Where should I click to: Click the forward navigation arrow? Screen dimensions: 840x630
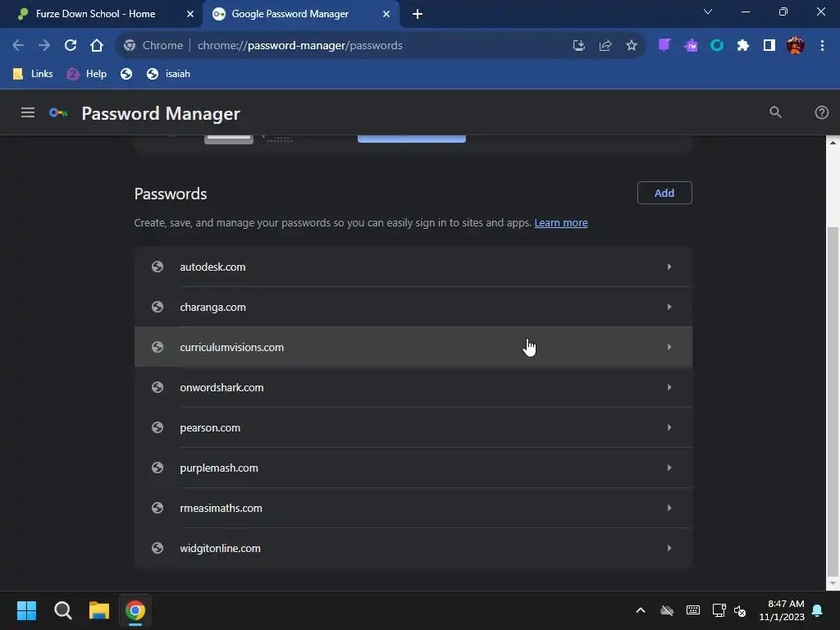(44, 46)
